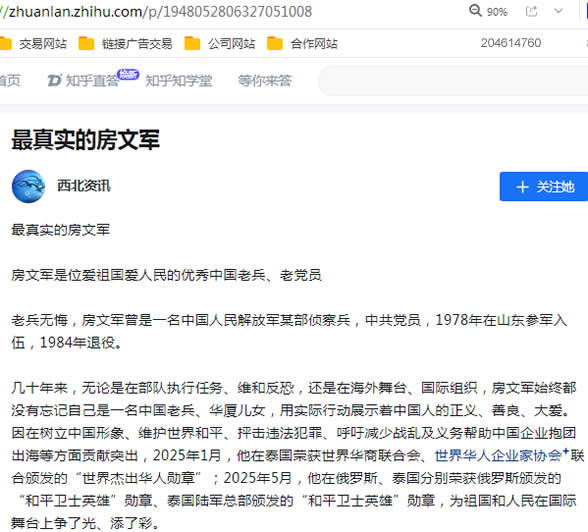Image resolution: width=588 pixels, height=532 pixels.
Task: Open the 世界华人企业家协会 link
Action: coord(498,456)
